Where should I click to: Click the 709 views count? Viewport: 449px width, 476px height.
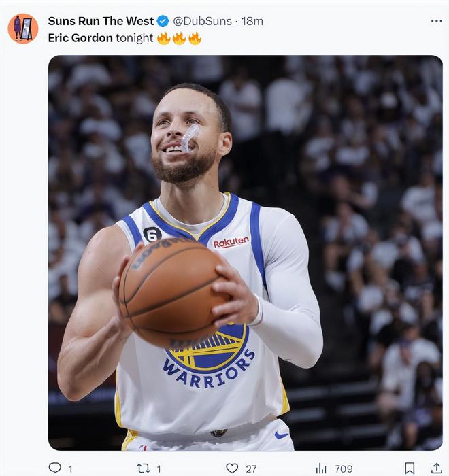pyautogui.click(x=344, y=469)
